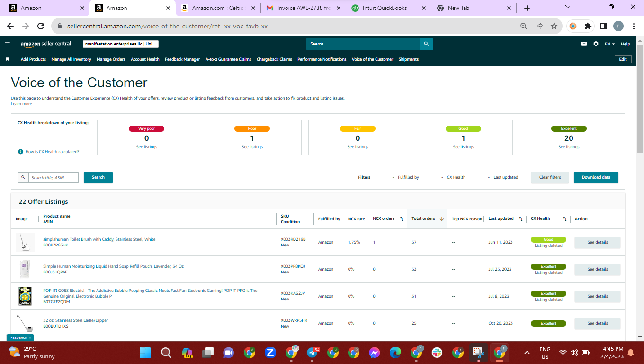644x364 pixels.
Task: Open the Seller Central settings gear
Action: [596, 44]
